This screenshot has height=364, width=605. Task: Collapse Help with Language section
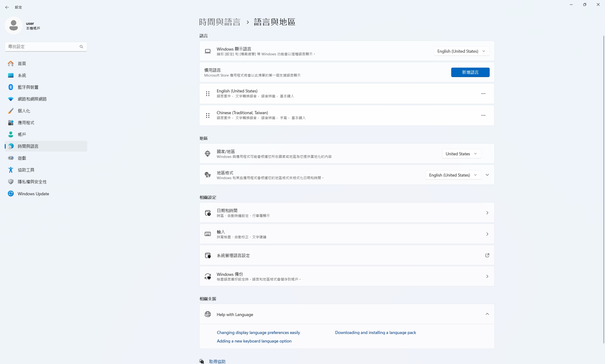coord(487,314)
